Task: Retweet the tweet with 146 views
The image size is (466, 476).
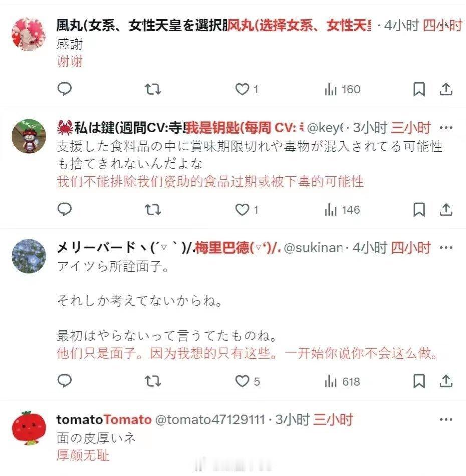Action: click(153, 210)
